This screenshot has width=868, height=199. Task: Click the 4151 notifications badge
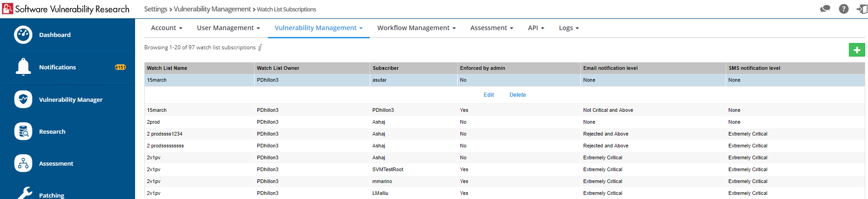[x=120, y=68]
